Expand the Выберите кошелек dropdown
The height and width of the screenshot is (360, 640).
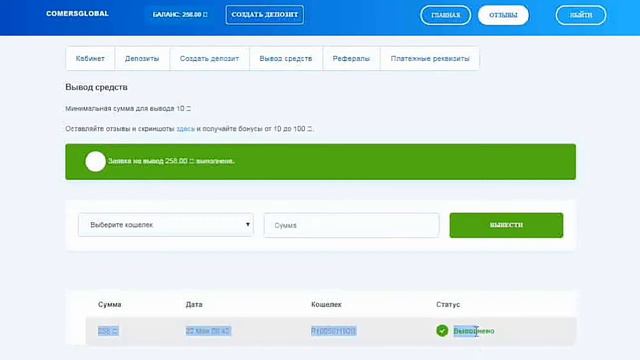point(166,225)
